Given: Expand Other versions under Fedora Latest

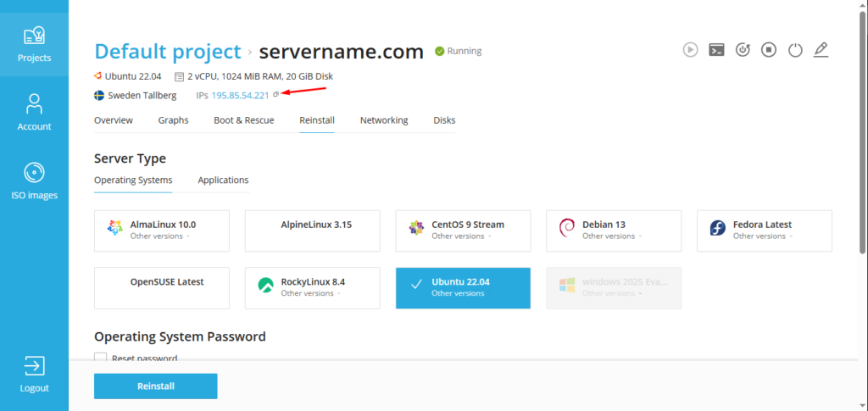Looking at the screenshot, I should coord(762,236).
